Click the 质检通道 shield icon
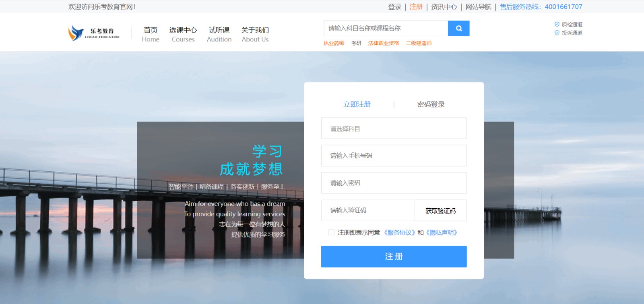 [557, 24]
